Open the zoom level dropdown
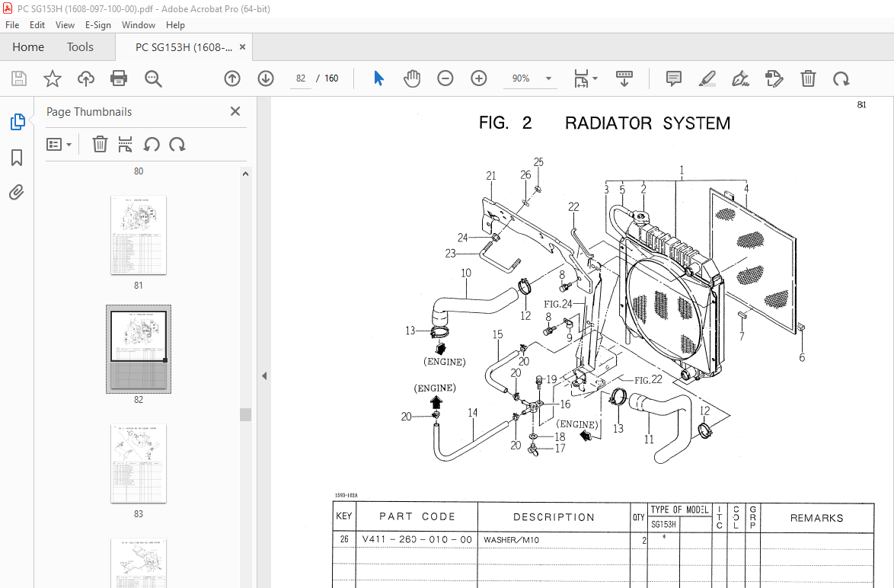894x588 pixels. coord(548,78)
